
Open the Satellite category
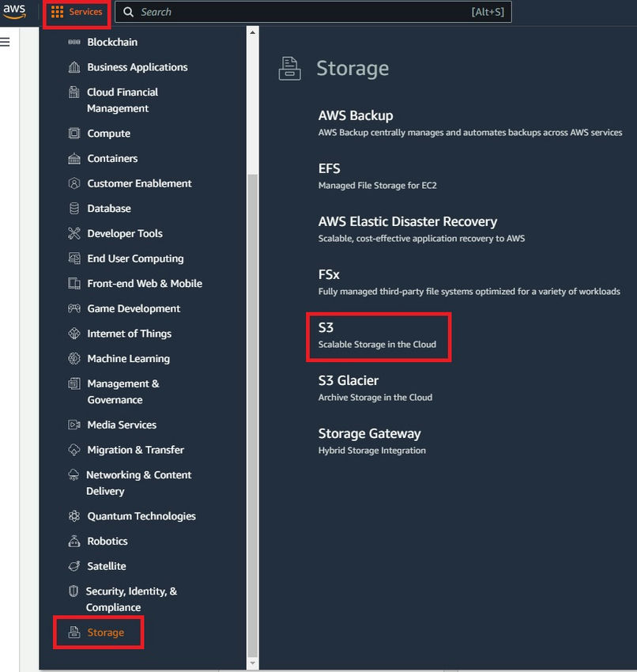click(107, 566)
